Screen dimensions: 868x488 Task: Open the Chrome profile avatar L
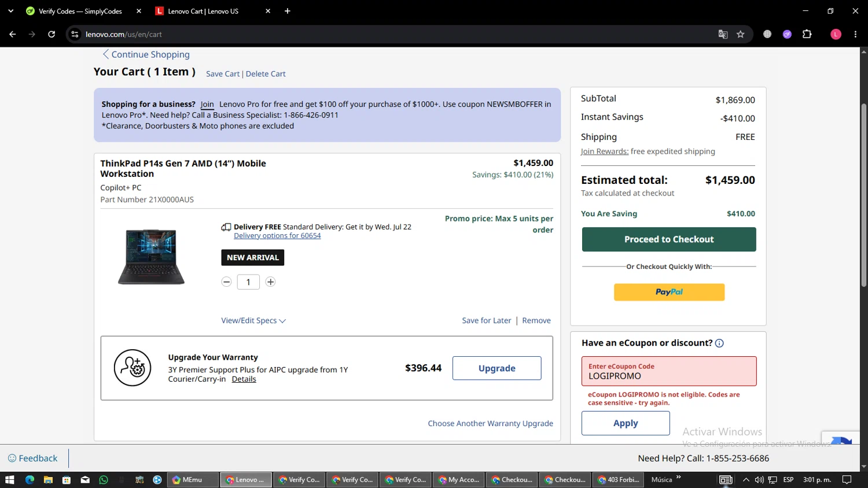(836, 34)
